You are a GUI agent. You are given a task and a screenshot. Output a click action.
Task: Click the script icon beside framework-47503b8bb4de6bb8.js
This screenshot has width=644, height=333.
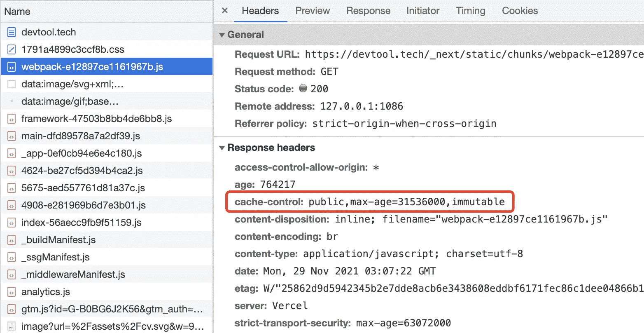[12, 119]
